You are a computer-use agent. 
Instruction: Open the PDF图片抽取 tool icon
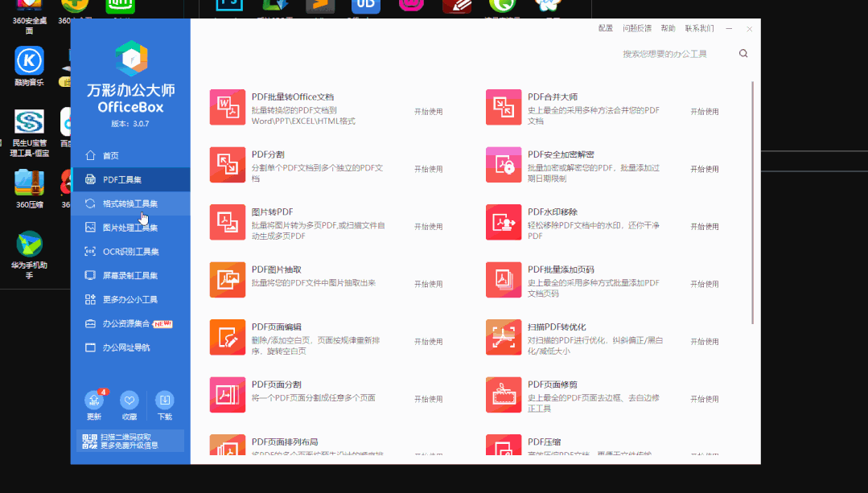point(228,280)
